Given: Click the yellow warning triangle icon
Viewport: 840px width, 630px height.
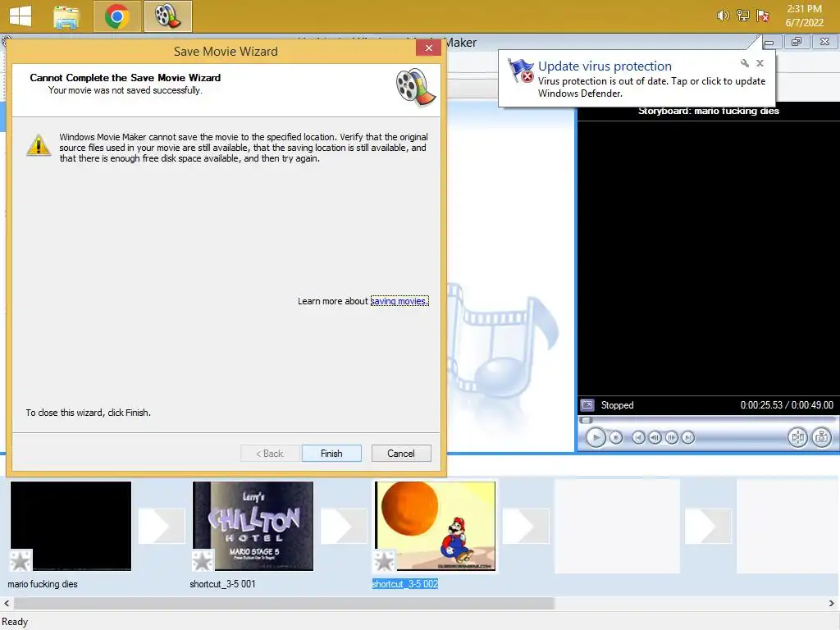Looking at the screenshot, I should (39, 145).
